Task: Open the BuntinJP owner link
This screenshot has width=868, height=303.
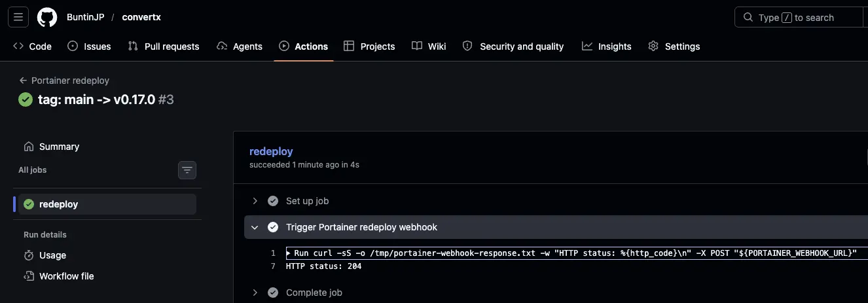Action: pyautogui.click(x=85, y=17)
